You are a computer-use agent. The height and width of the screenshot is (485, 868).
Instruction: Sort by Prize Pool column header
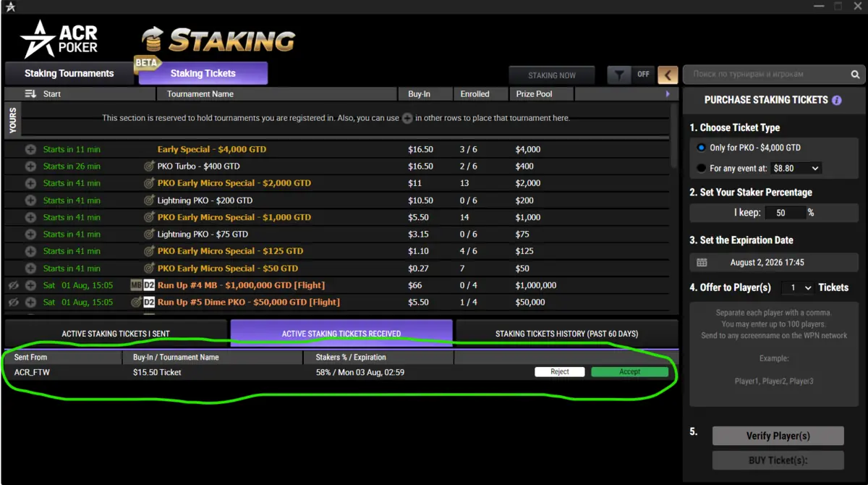pos(541,94)
